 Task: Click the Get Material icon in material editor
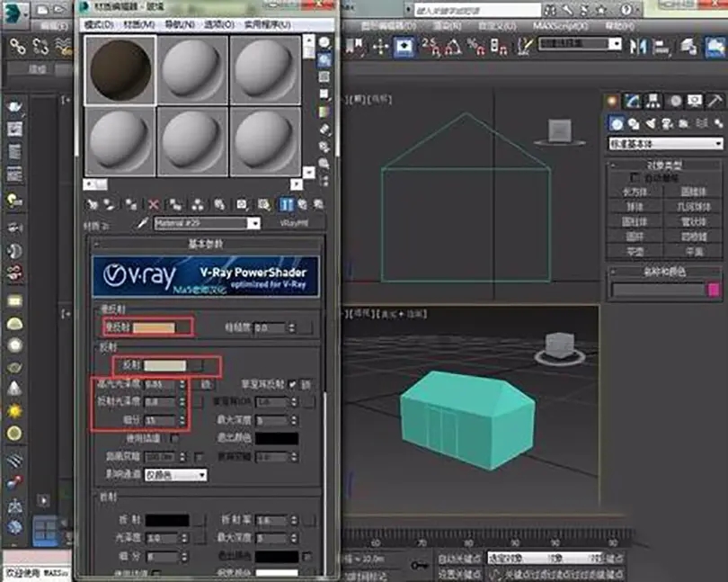tap(93, 204)
